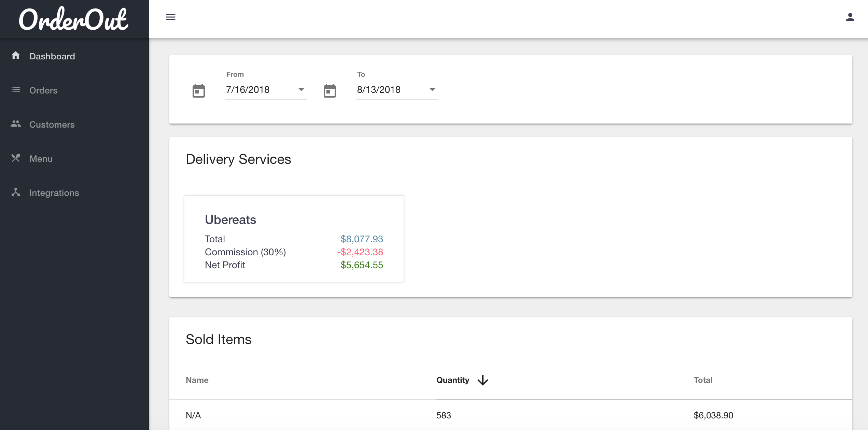Open the Customers menu item
Viewport: 868px width, 430px height.
pyautogui.click(x=52, y=125)
